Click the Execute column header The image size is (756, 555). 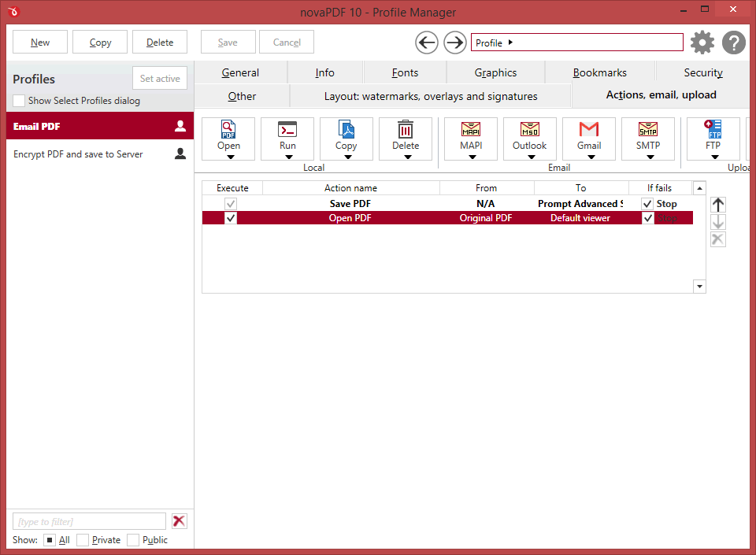(x=232, y=188)
